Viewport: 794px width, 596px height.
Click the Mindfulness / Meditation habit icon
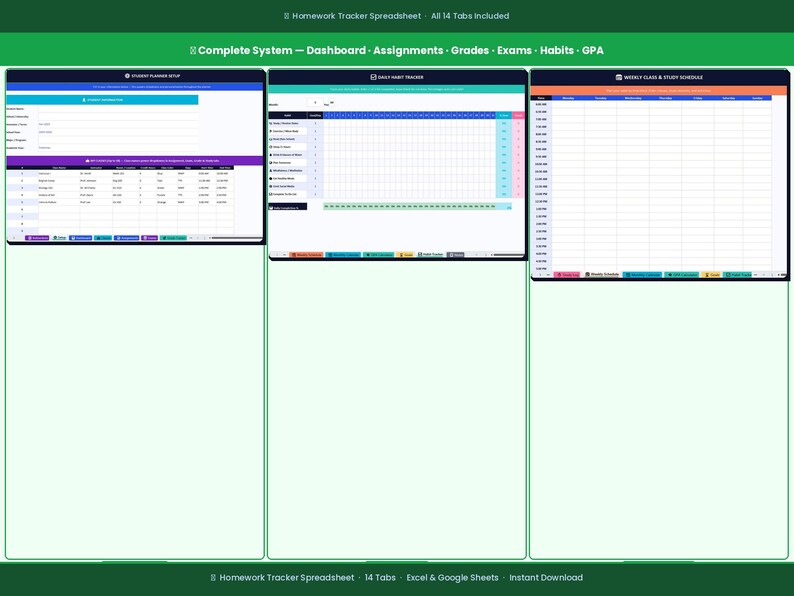(270, 171)
